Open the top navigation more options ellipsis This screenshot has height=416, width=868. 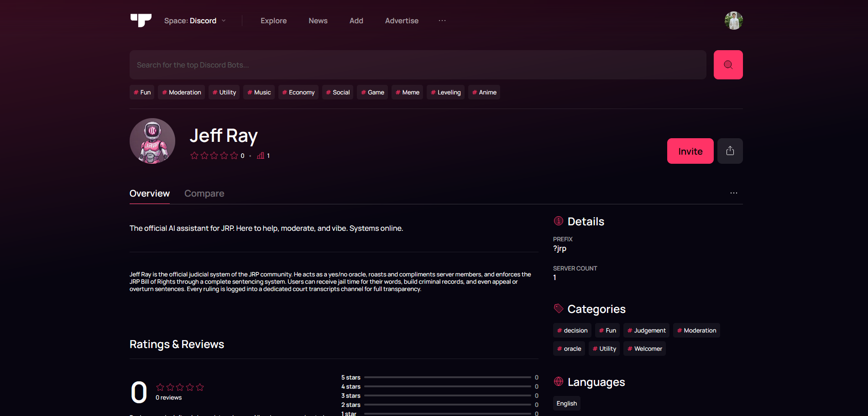pyautogui.click(x=442, y=21)
